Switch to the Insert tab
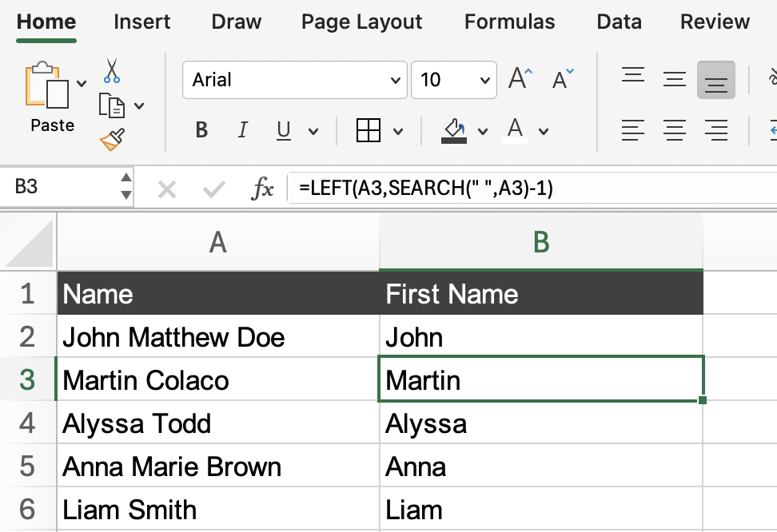777x532 pixels. click(141, 22)
